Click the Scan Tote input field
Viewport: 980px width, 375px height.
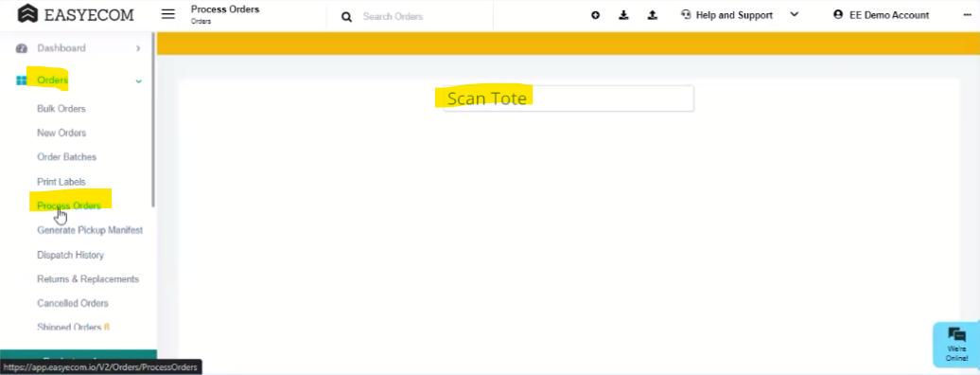[569, 98]
